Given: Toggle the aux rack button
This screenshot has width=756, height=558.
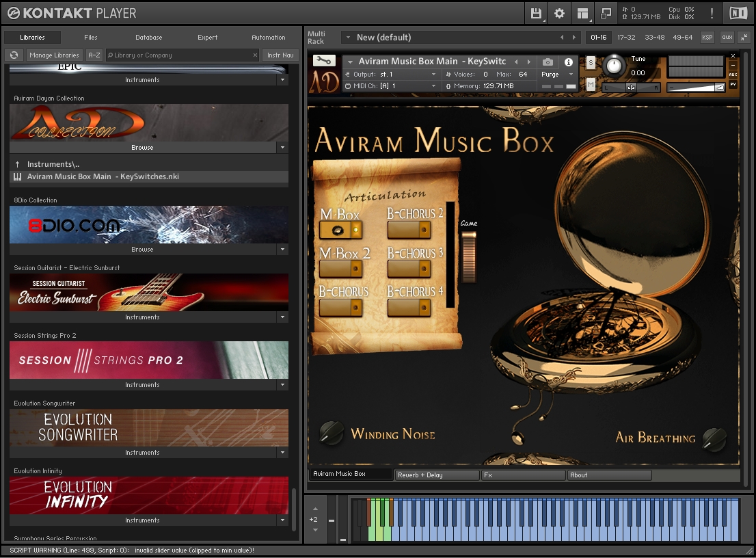Looking at the screenshot, I should [x=727, y=37].
